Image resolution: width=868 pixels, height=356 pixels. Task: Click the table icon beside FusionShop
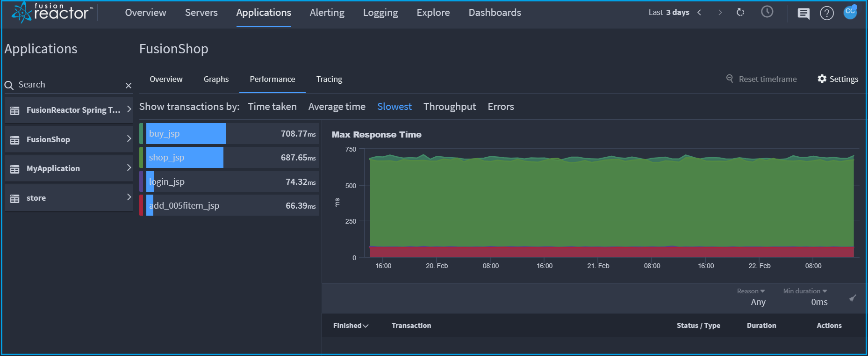click(15, 140)
